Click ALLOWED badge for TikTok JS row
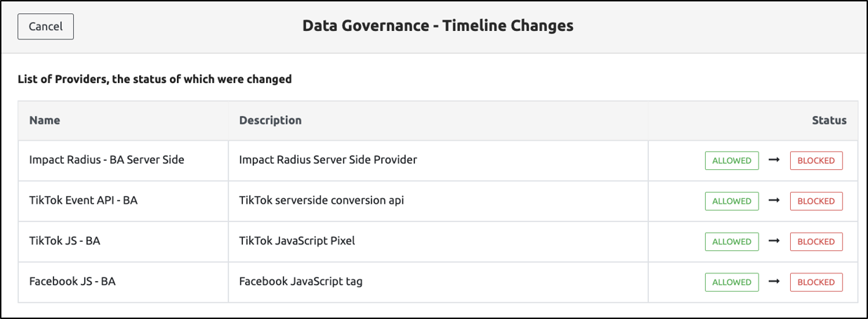 coord(732,242)
